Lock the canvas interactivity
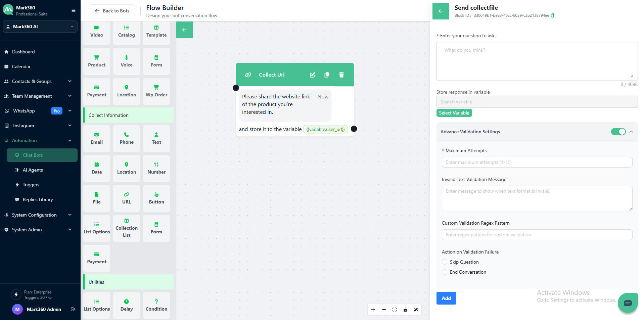Viewport: 644px width, 320px height. (405, 310)
